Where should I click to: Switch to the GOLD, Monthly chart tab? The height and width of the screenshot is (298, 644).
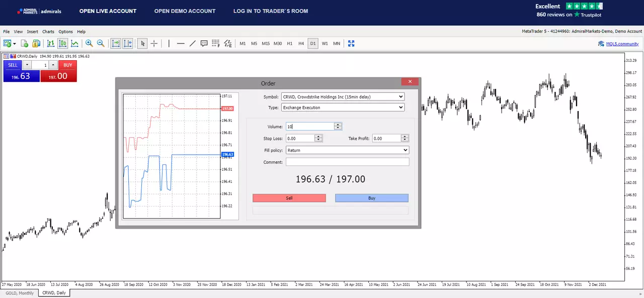20,293
